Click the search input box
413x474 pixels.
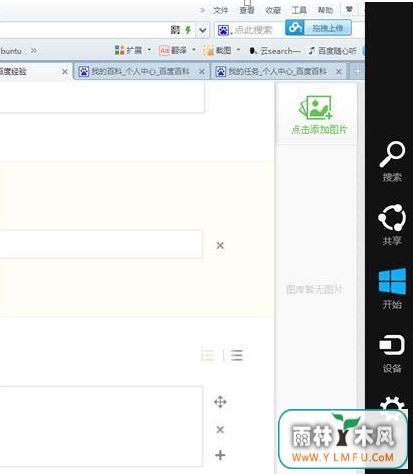click(253, 30)
